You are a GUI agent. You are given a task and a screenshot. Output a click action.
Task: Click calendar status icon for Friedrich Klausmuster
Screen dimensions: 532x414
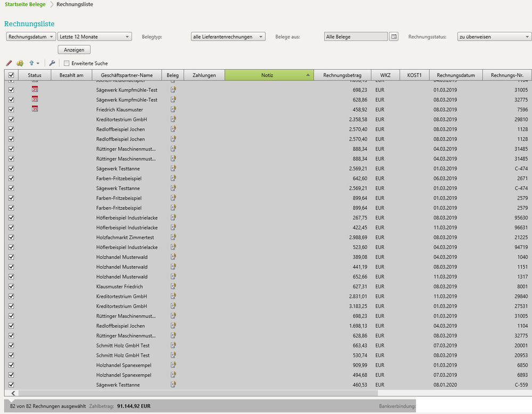tap(35, 109)
